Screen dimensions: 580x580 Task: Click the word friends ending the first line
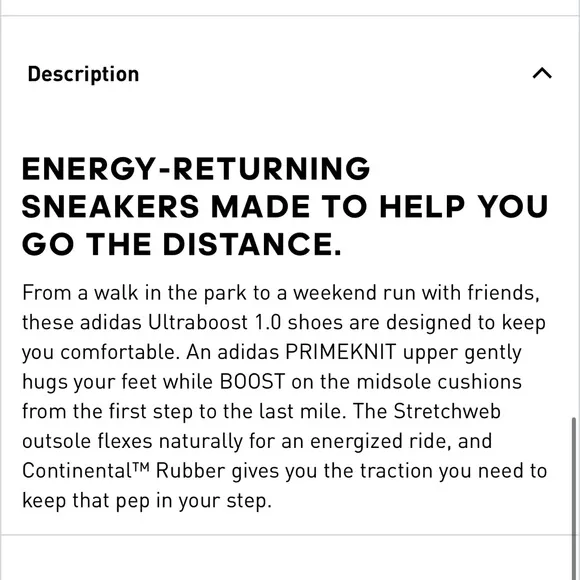click(503, 293)
